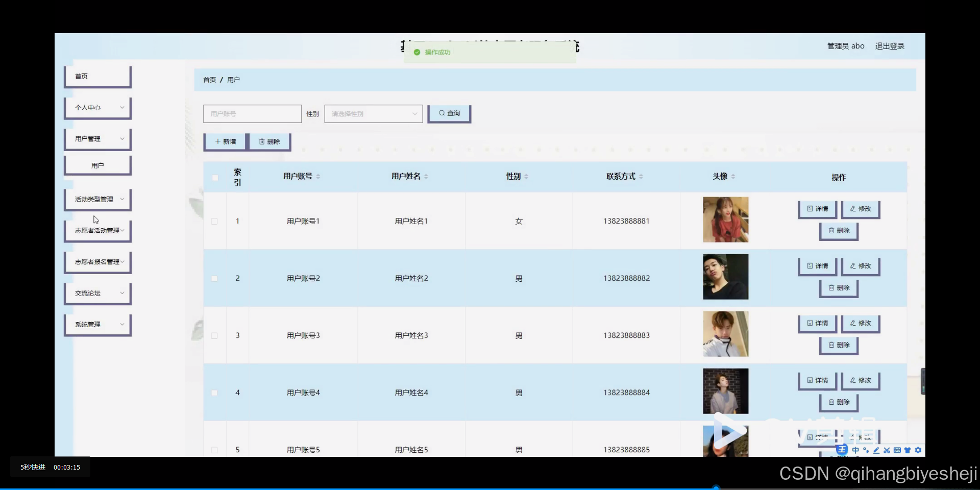Select the handwriting pen icon on IME toolbar
Screen dimensions: 980x490
point(876,450)
